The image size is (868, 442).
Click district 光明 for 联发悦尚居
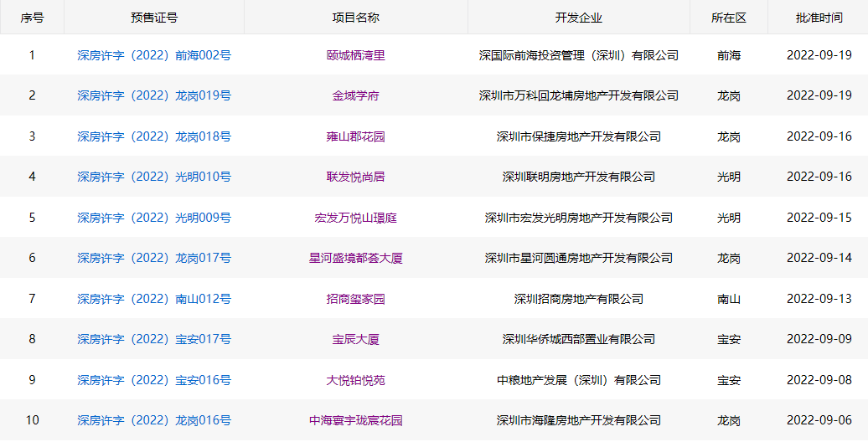(729, 177)
